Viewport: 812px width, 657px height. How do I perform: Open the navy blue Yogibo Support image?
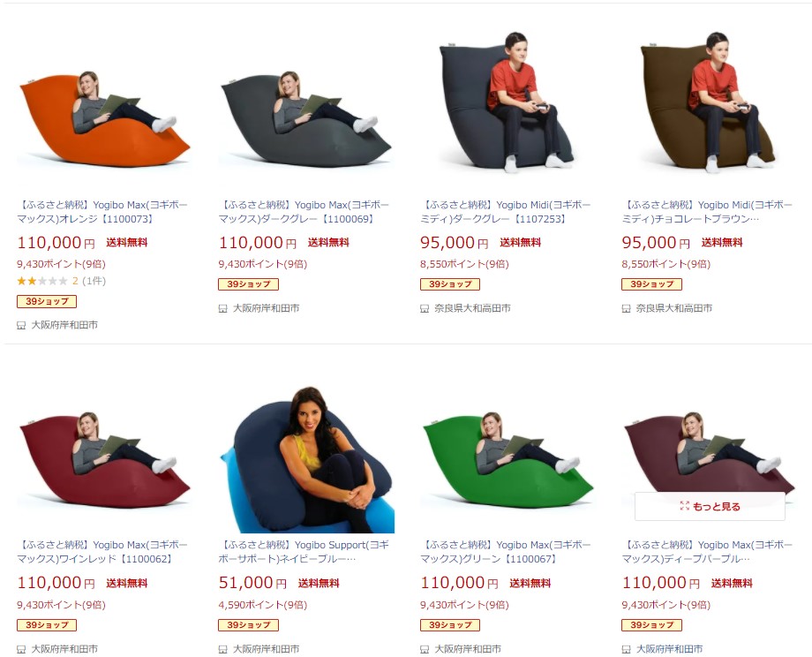305,447
